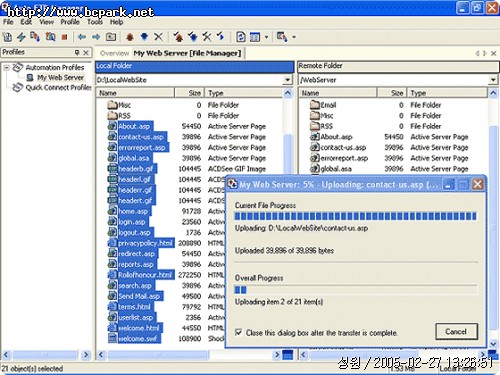Open the D:\LocalWebSite path dropdown

(x=287, y=80)
